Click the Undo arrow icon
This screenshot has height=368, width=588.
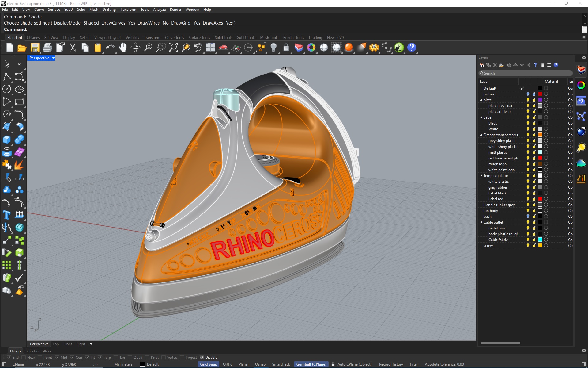(110, 48)
